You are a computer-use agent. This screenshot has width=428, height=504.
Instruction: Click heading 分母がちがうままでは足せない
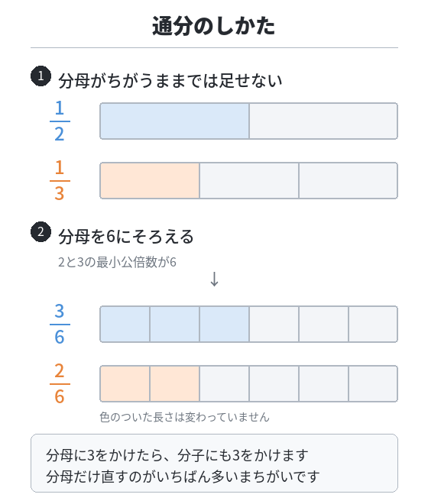pos(170,80)
